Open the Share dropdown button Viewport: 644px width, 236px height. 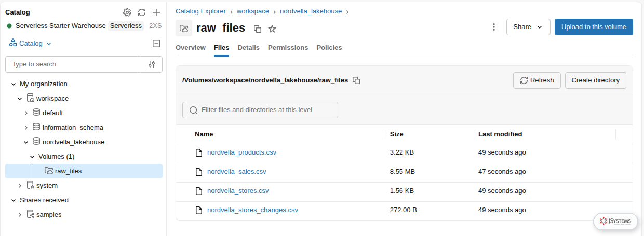528,27
